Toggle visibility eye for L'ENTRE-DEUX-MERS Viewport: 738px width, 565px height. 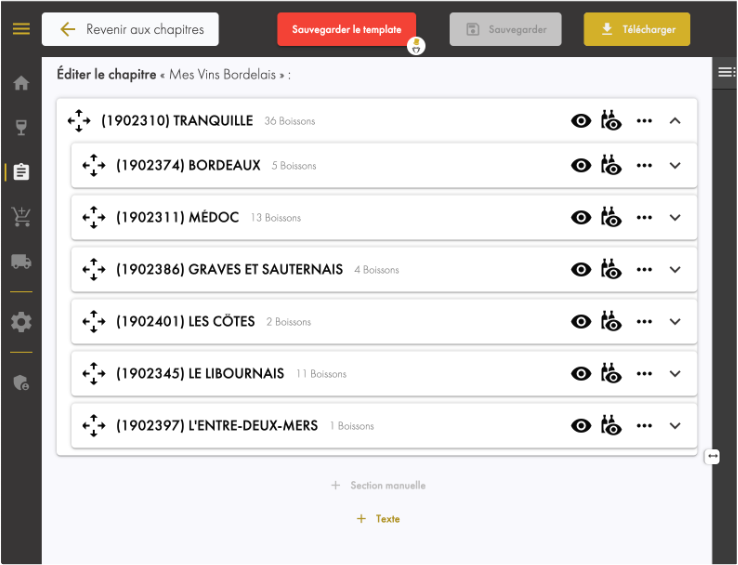[x=581, y=426]
